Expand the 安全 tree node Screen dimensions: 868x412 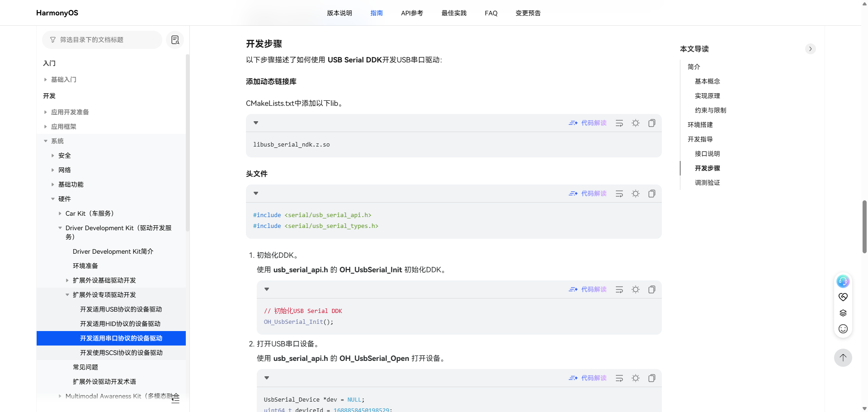coord(53,156)
